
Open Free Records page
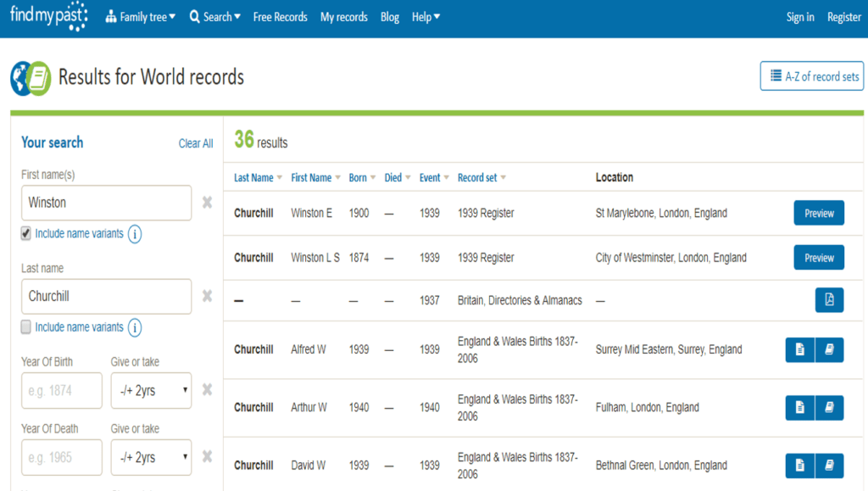click(280, 17)
